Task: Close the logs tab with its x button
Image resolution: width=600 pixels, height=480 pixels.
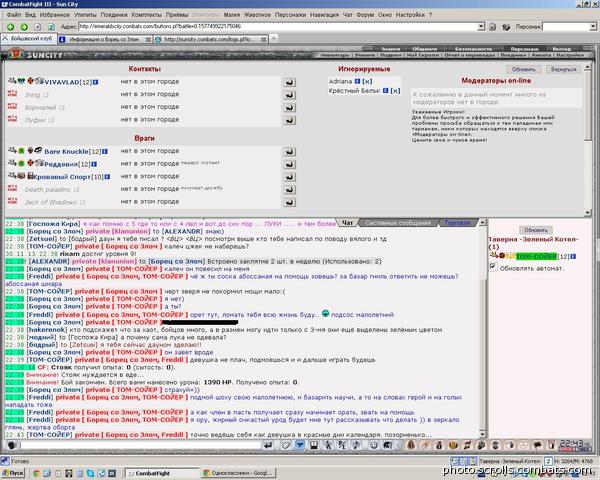Action: 263,39
